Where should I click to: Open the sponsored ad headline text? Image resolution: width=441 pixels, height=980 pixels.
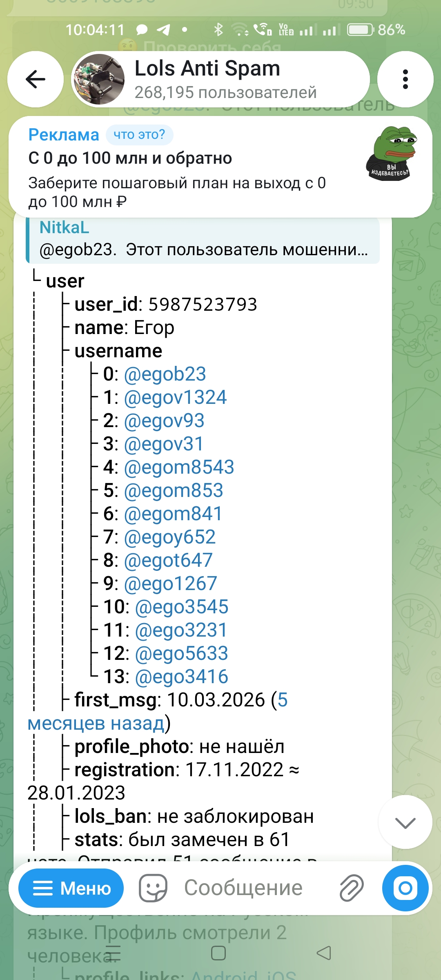pyautogui.click(x=130, y=158)
